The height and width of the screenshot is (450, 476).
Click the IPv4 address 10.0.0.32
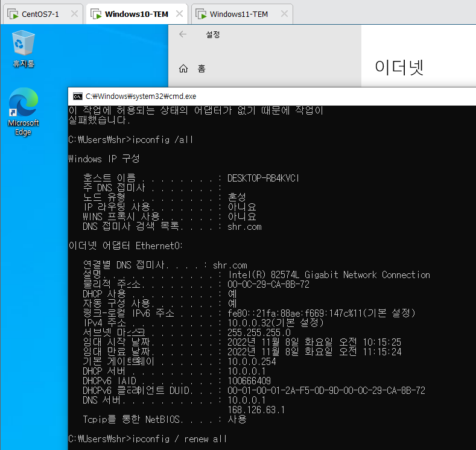pos(250,323)
